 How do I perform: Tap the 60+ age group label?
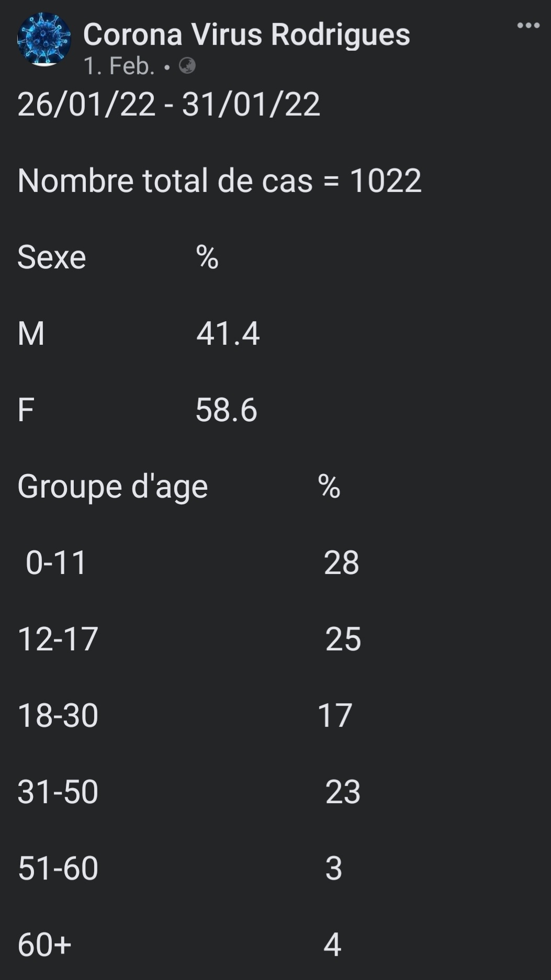44,944
